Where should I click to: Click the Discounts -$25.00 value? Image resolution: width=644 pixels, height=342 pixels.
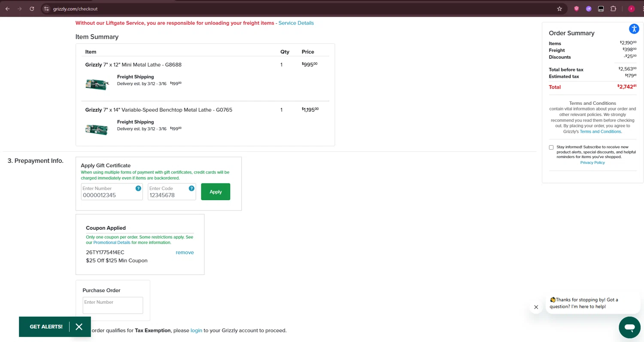[630, 56]
